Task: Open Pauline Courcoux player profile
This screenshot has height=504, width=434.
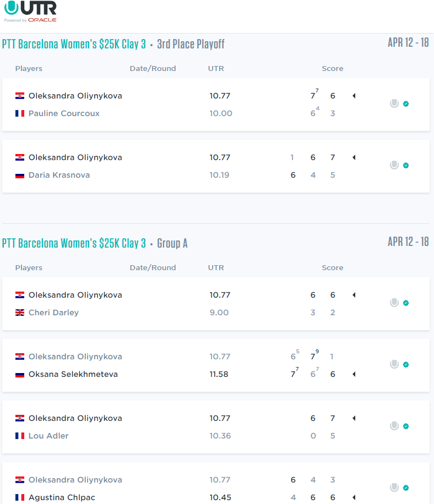Action: tap(64, 113)
